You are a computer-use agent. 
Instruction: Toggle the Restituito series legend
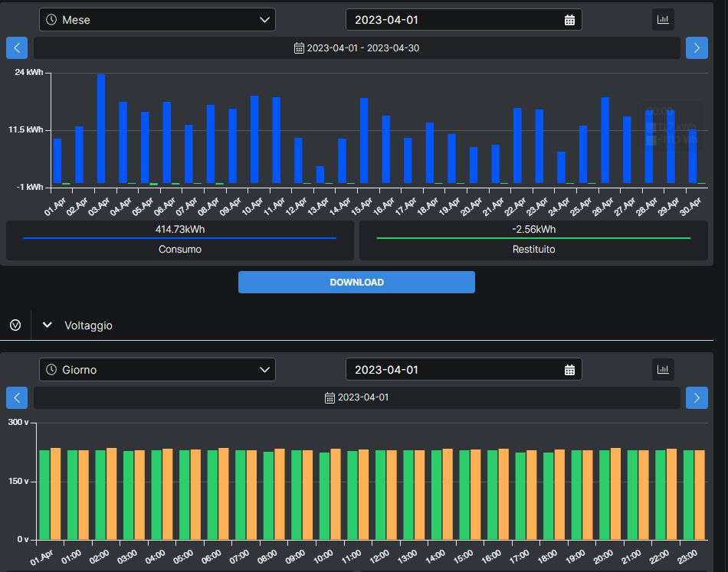coord(533,241)
